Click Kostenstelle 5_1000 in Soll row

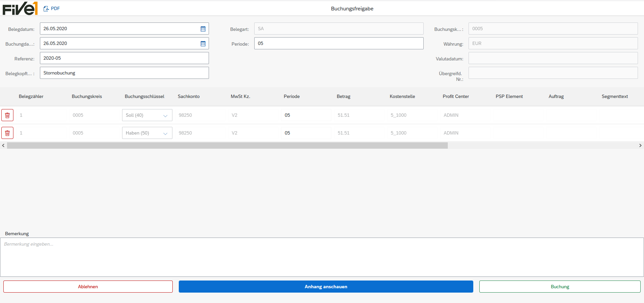click(x=398, y=115)
